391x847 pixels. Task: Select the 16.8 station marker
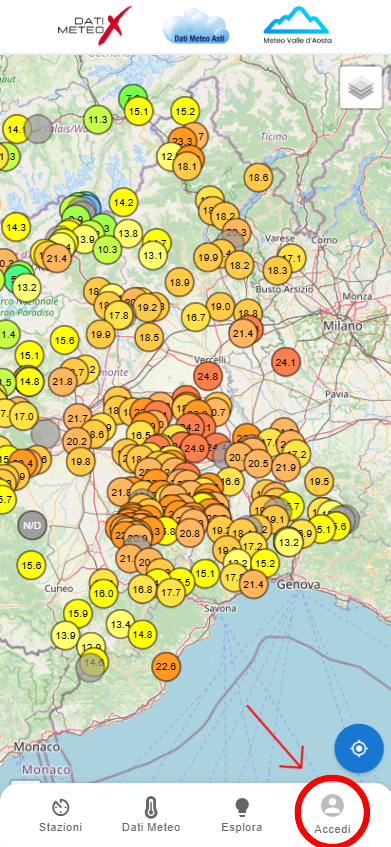point(143,589)
